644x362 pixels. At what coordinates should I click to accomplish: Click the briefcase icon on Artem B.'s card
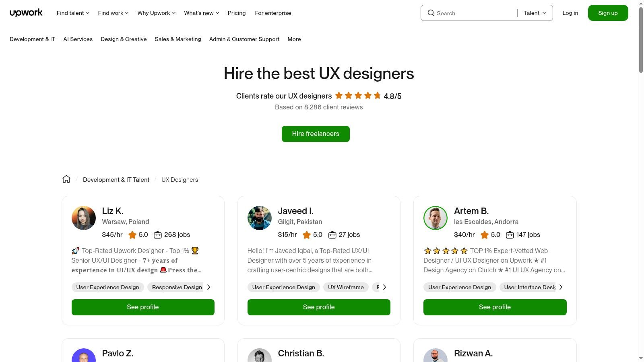click(x=510, y=234)
